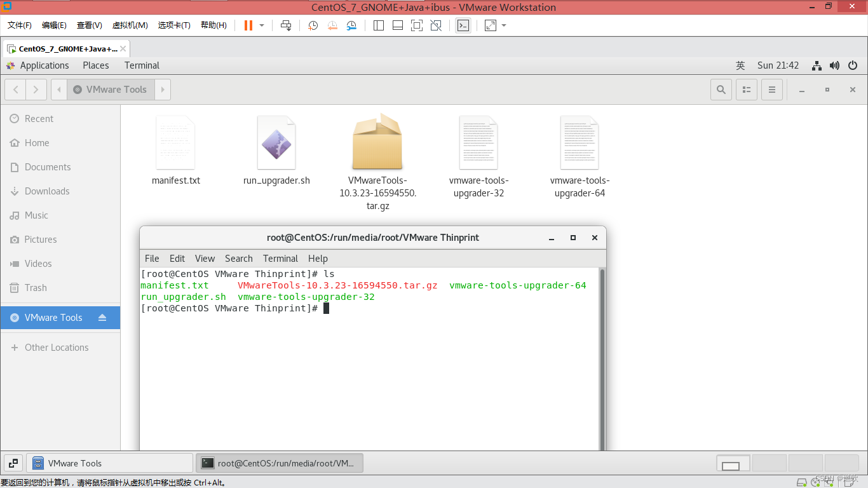Open the snapshot manager
This screenshot has height=488, width=868.
pos(351,25)
